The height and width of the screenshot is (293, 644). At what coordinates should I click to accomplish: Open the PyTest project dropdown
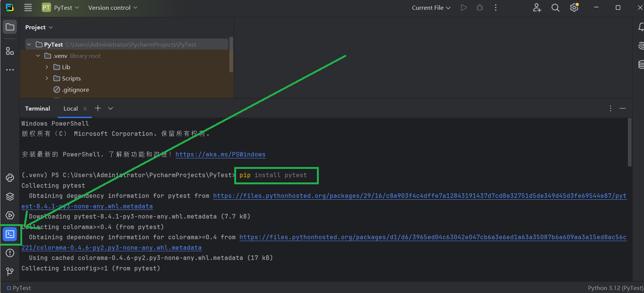61,8
